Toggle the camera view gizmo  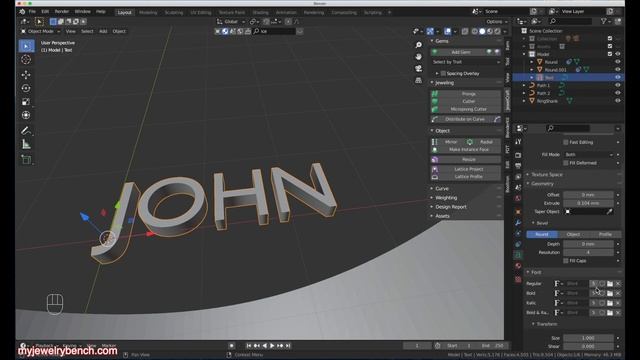418,69
